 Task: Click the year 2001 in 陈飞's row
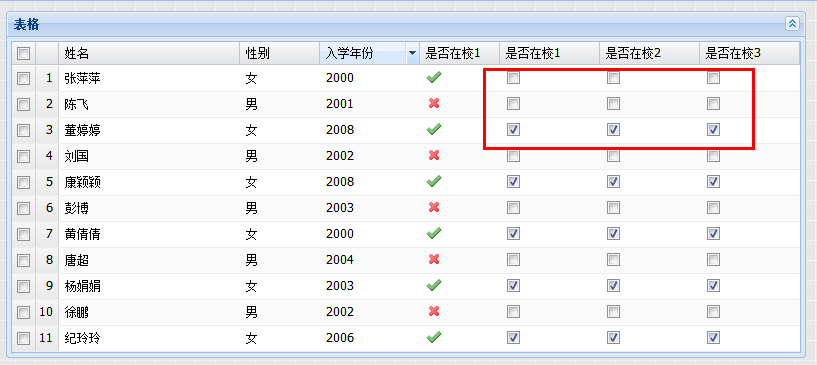click(340, 104)
